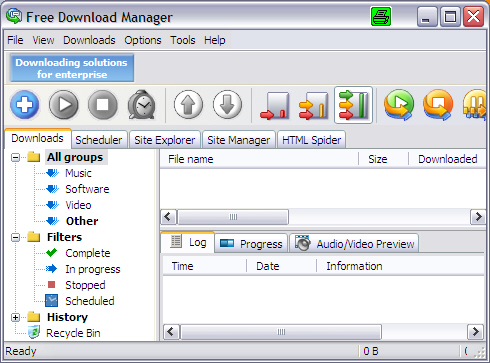Image resolution: width=490 pixels, height=363 pixels.
Task: Click the green printer icon in title bar
Action: tap(381, 16)
